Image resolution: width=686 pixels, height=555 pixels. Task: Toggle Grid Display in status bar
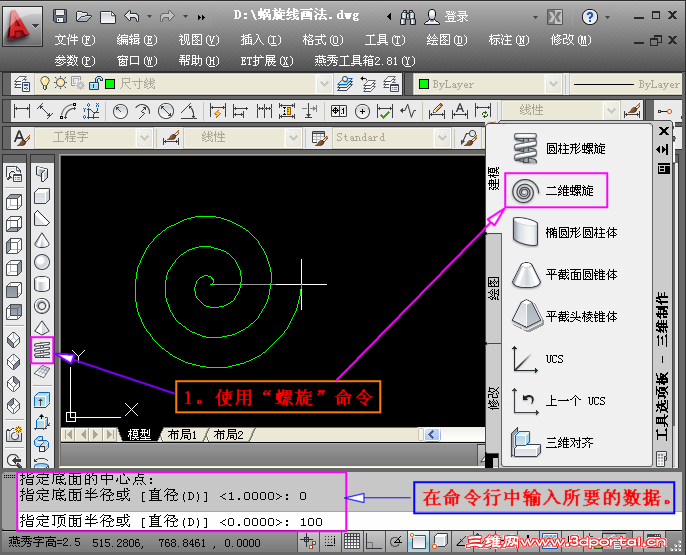tap(352, 542)
